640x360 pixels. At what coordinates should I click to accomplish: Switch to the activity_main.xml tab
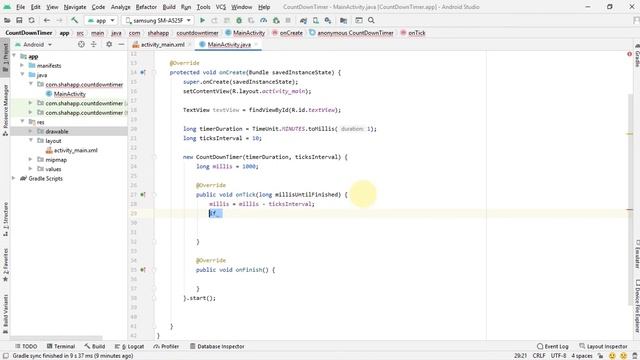coord(162,44)
